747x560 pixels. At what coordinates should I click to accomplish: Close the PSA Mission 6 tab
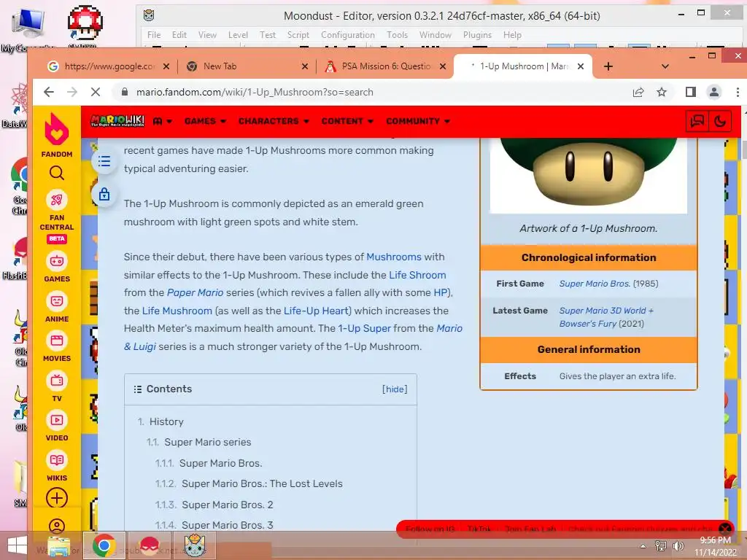(x=443, y=66)
